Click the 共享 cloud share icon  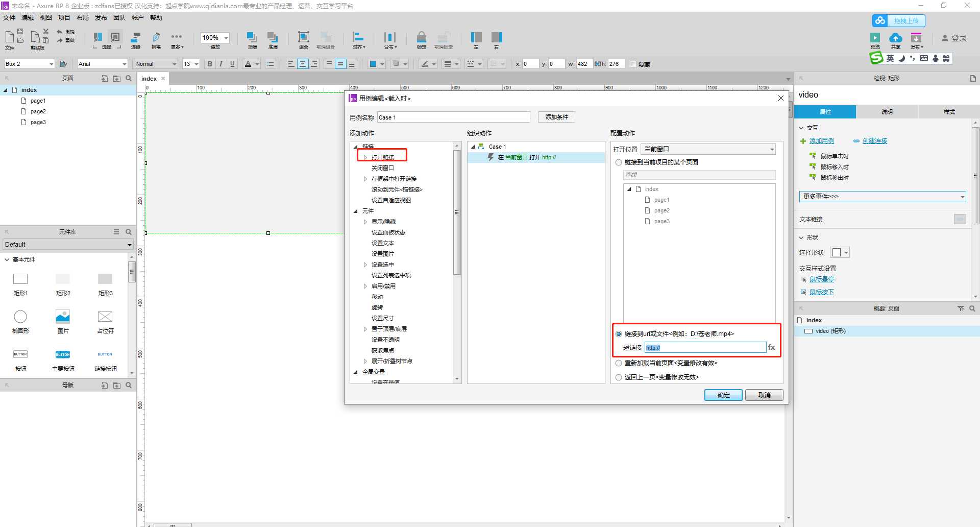(895, 38)
